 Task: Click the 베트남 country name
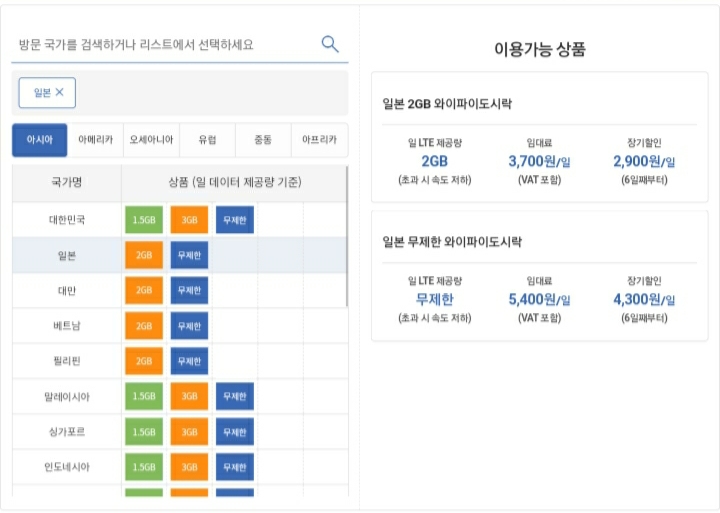click(x=67, y=326)
